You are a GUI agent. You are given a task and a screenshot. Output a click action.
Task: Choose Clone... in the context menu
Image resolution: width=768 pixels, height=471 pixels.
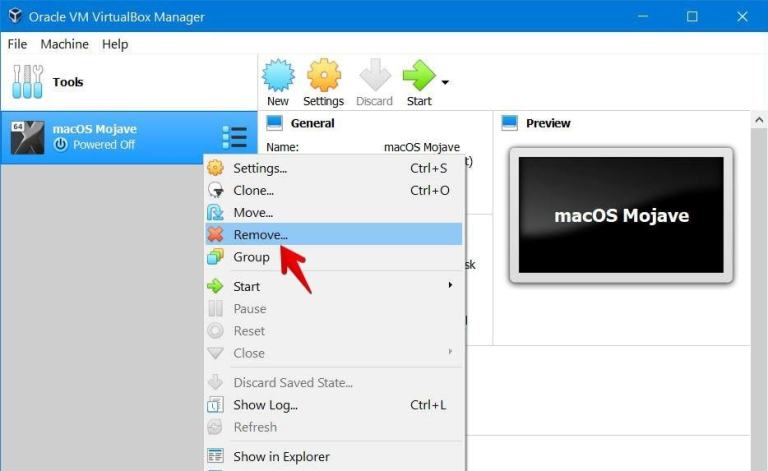click(334, 190)
